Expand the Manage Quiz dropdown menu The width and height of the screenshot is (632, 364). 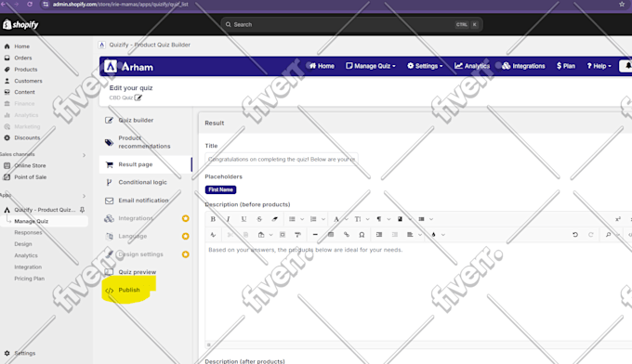pyautogui.click(x=371, y=66)
